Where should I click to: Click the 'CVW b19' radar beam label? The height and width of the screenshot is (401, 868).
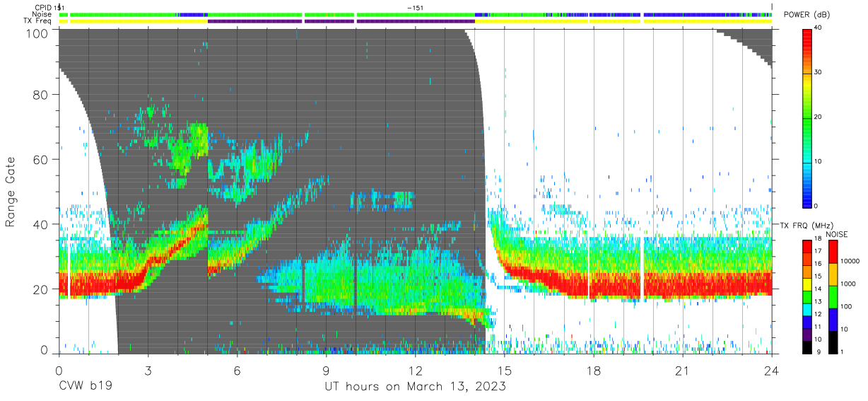point(86,387)
